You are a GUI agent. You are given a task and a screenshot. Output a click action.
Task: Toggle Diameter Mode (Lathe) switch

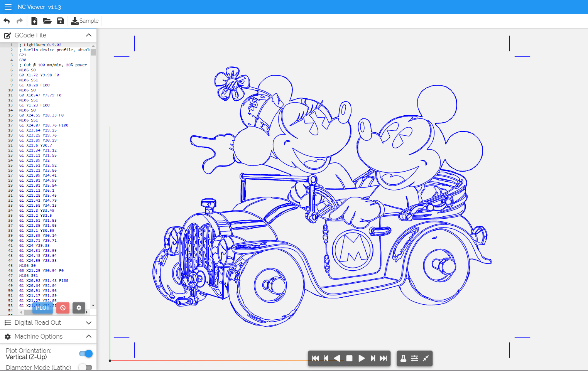point(86,367)
